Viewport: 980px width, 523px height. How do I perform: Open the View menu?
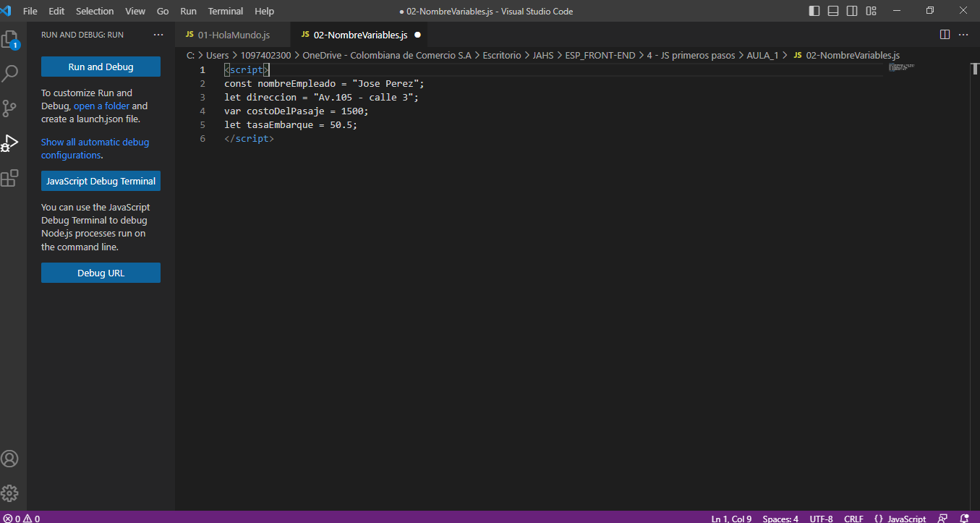135,11
